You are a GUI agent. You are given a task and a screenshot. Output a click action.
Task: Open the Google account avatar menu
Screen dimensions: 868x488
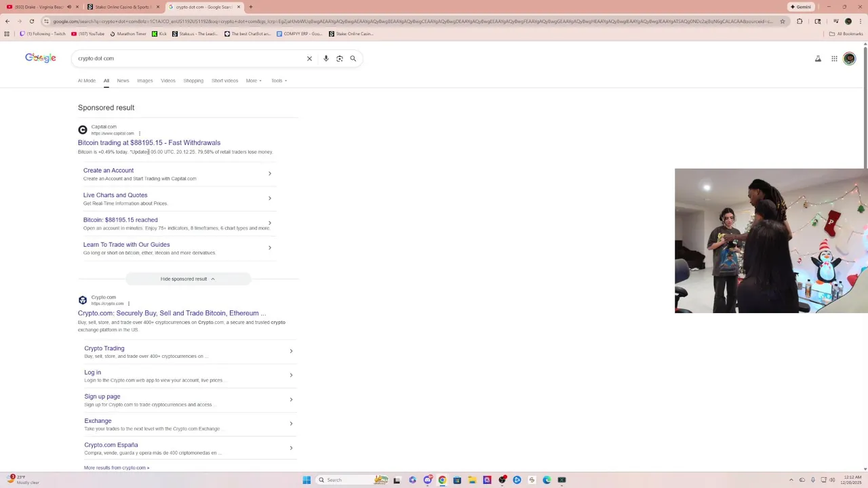coord(850,59)
